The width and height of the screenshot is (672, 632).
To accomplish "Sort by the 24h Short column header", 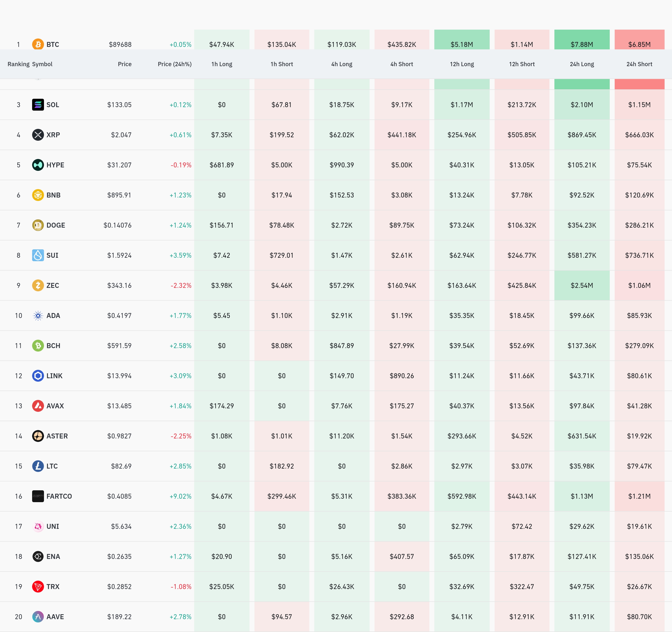I will [x=639, y=64].
